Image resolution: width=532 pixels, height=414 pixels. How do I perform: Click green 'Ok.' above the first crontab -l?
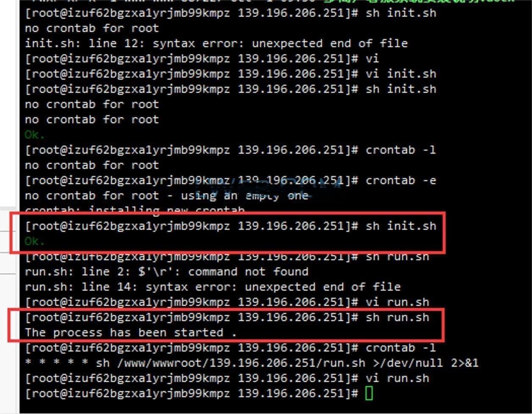[x=35, y=135]
